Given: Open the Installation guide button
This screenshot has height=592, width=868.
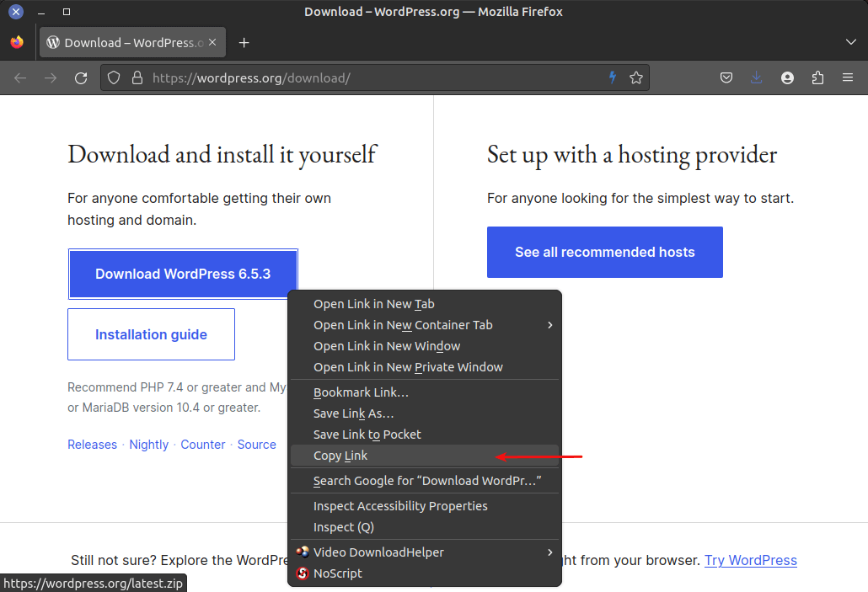Looking at the screenshot, I should click(x=151, y=334).
